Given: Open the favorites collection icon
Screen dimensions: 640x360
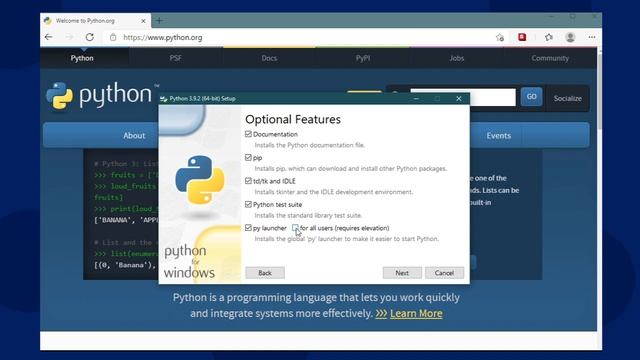Looking at the screenshot, I should coord(549,37).
